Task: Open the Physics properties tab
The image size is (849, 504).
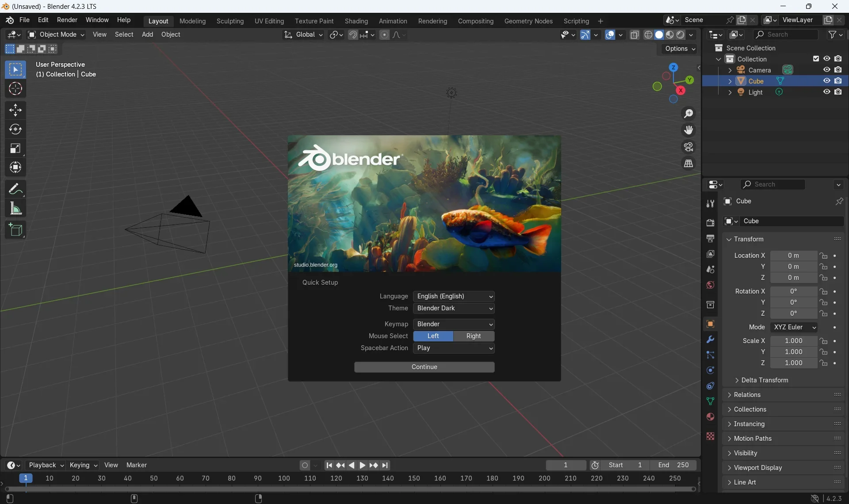Action: pos(710,370)
